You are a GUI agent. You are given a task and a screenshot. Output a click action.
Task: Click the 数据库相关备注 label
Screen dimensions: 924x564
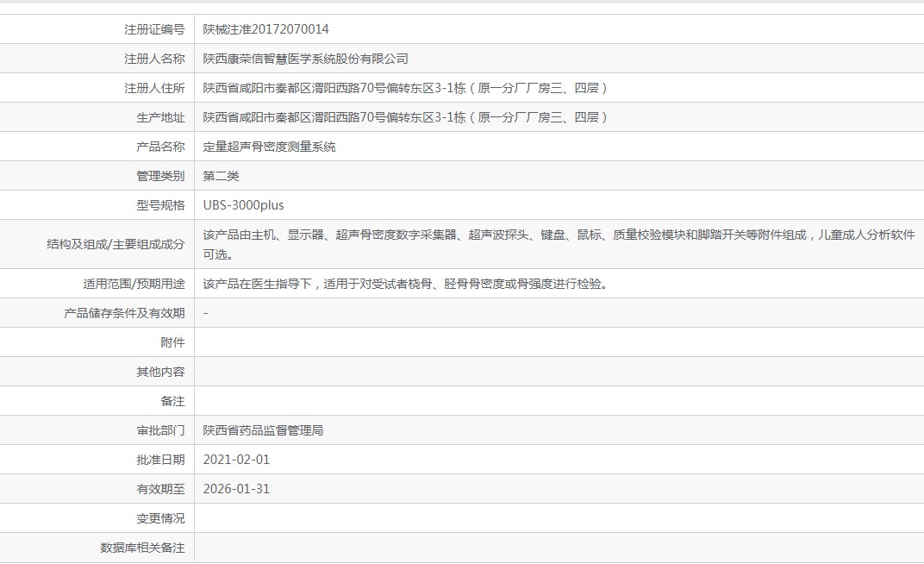(x=142, y=548)
